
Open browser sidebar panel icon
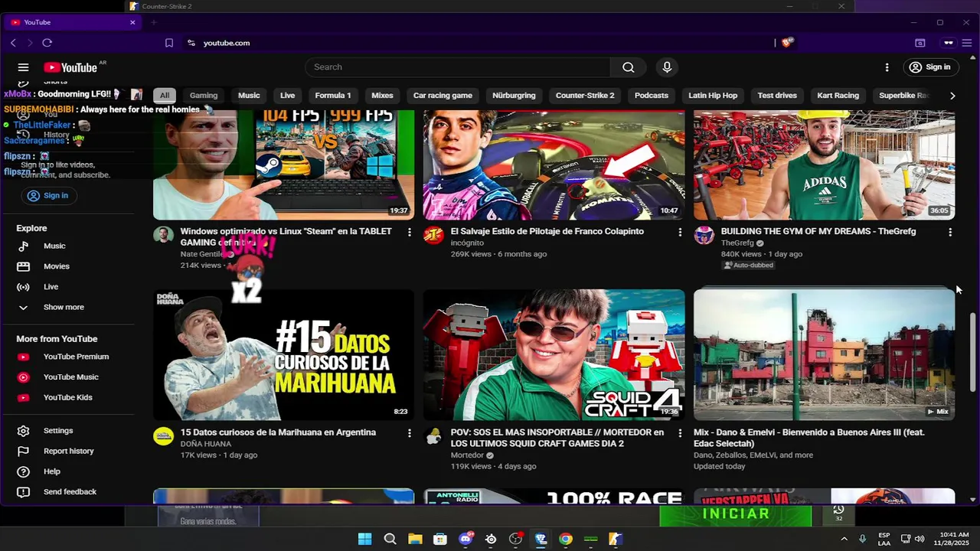(920, 43)
